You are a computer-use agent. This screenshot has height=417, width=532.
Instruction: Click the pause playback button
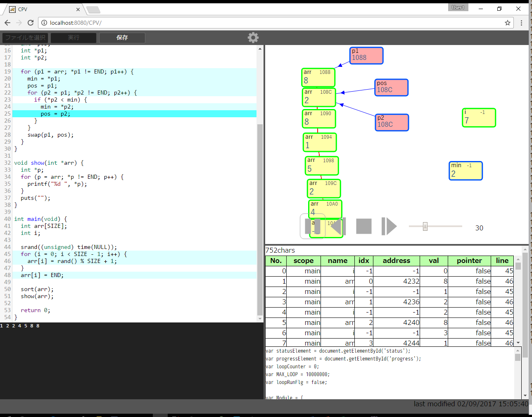tap(312, 226)
